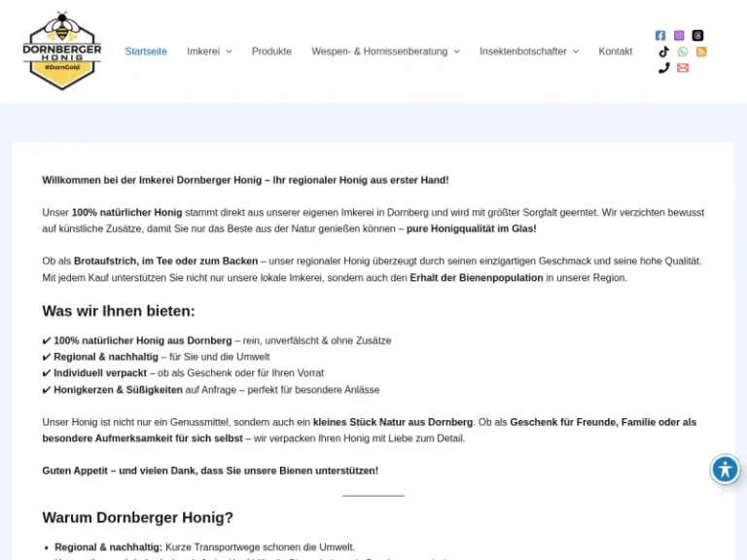Image resolution: width=747 pixels, height=560 pixels.
Task: Click the bullet 'Regional & nachhaltig: Kurze Transportwege'
Action: 205,547
